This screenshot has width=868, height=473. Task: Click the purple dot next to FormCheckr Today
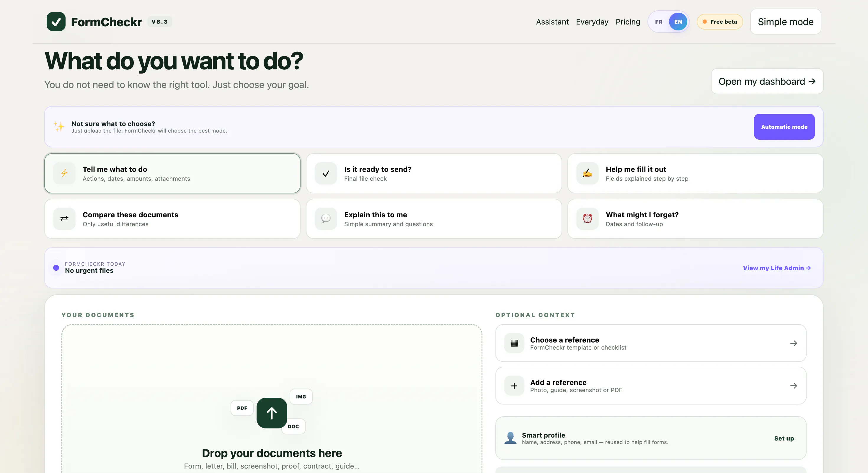(x=56, y=268)
